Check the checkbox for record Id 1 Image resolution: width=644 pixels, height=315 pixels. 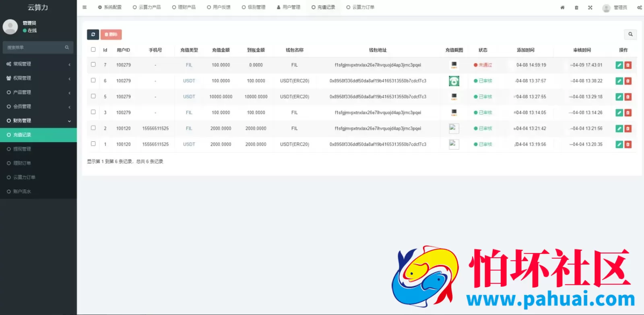coord(93,143)
